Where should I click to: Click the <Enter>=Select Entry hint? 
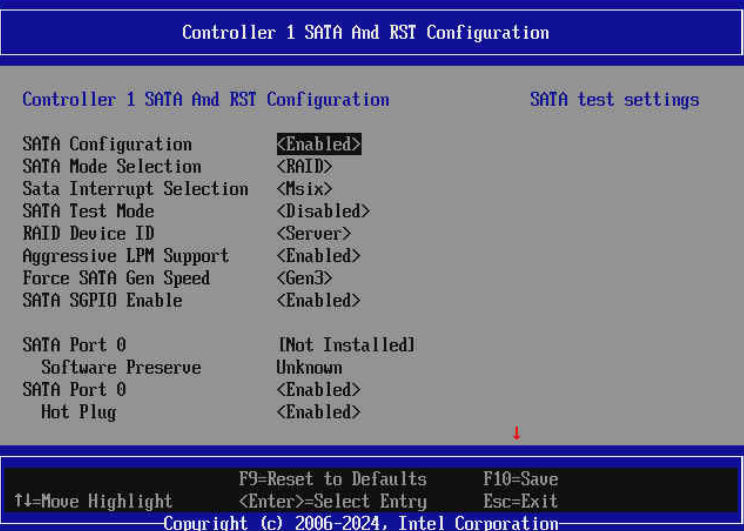point(333,501)
